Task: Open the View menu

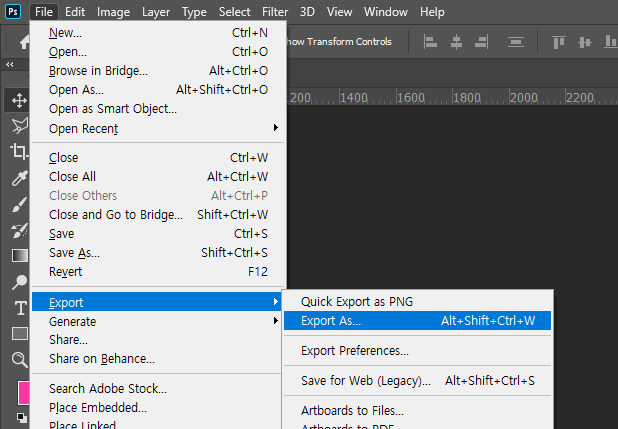Action: point(339,12)
